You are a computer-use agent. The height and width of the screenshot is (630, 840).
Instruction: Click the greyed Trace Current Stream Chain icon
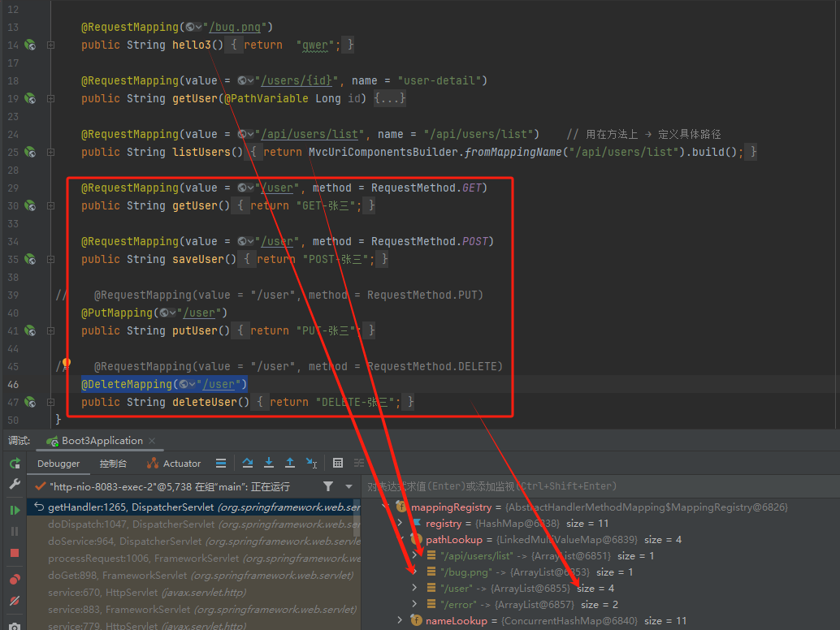coord(359,463)
